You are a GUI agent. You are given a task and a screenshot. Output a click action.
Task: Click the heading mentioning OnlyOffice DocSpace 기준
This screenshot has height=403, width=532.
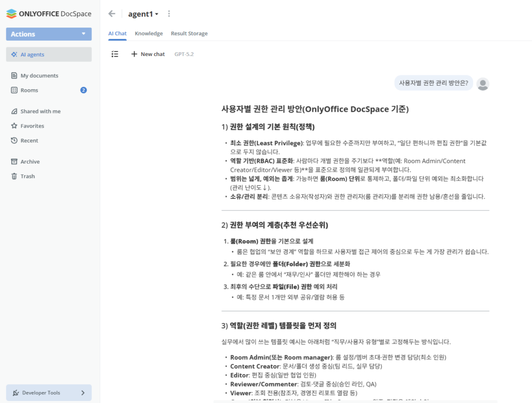(x=315, y=109)
